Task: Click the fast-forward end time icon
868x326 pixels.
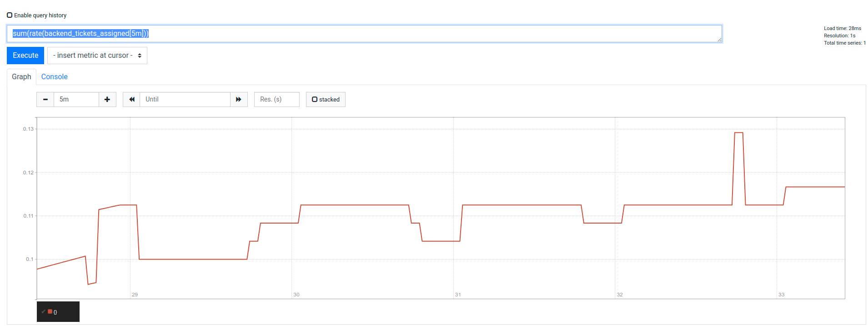Action: point(239,100)
